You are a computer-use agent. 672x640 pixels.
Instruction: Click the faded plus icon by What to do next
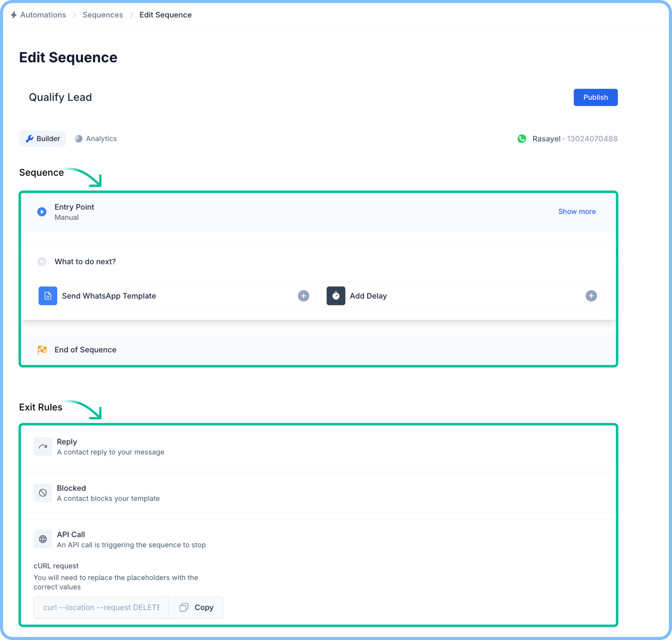[x=42, y=262]
